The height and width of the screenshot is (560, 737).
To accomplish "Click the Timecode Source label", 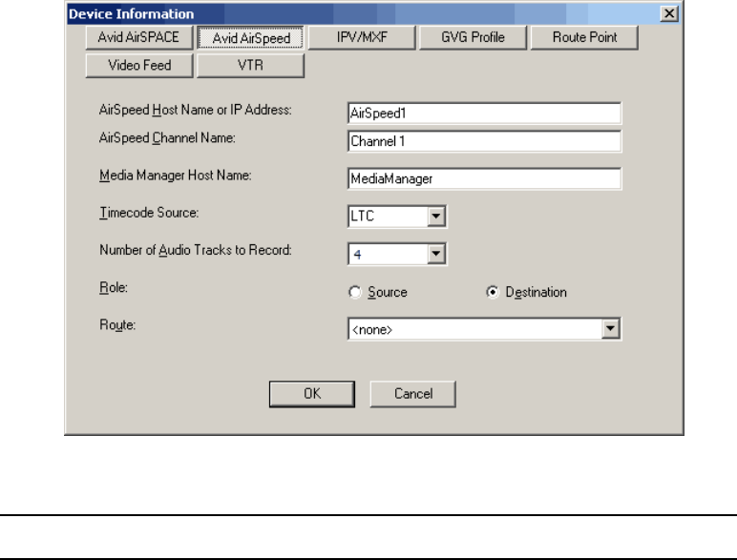I will (149, 213).
